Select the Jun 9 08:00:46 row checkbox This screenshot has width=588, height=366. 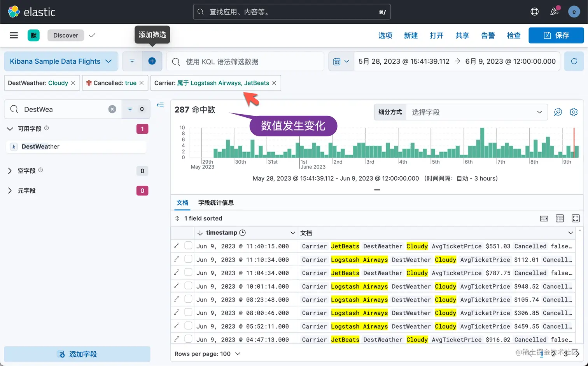188,312
